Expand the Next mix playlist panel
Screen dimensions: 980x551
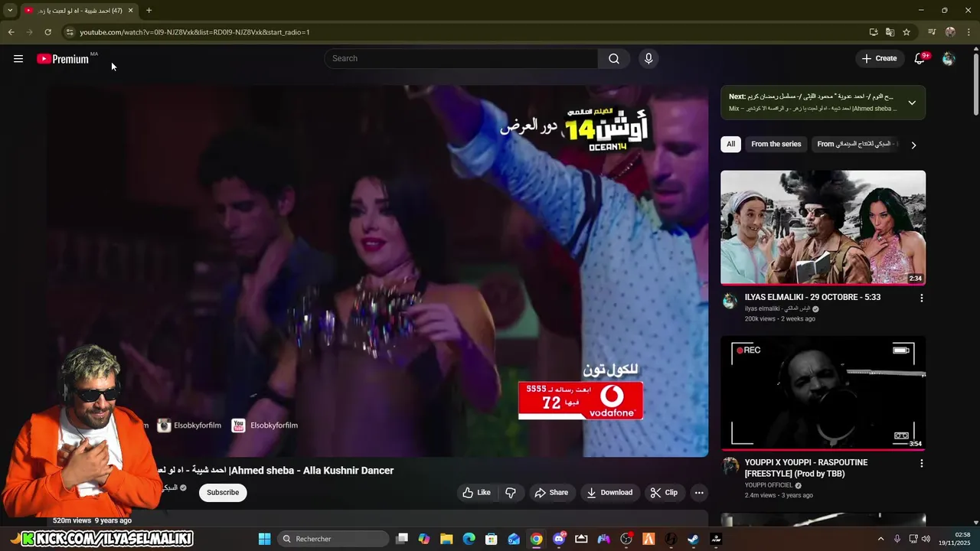pyautogui.click(x=912, y=103)
